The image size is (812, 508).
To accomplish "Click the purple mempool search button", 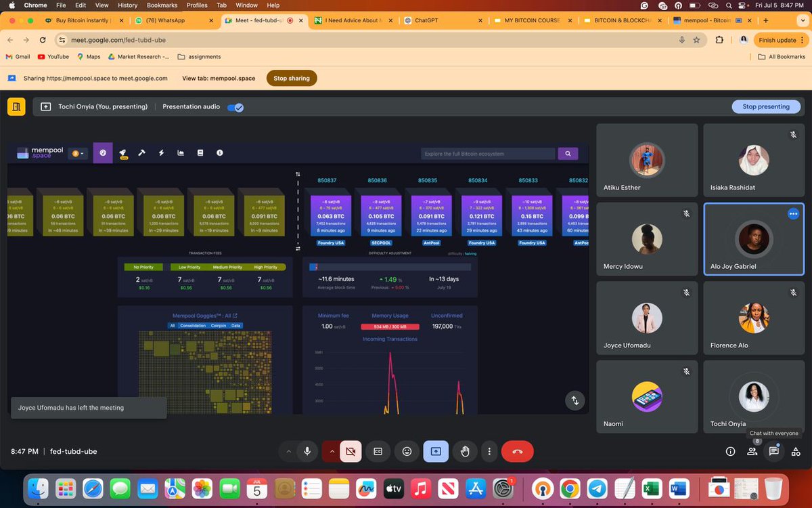I will (568, 154).
